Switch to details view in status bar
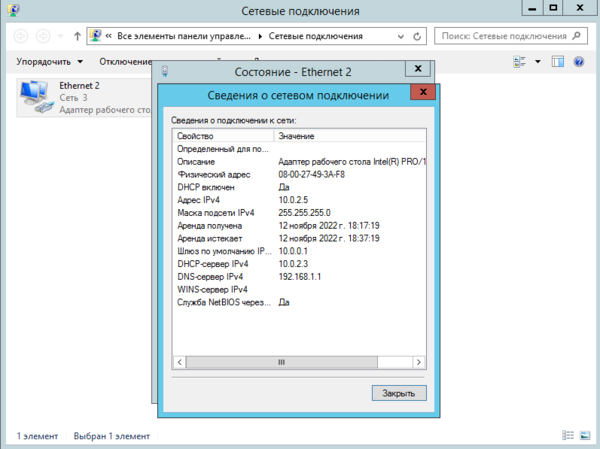 click(x=568, y=436)
